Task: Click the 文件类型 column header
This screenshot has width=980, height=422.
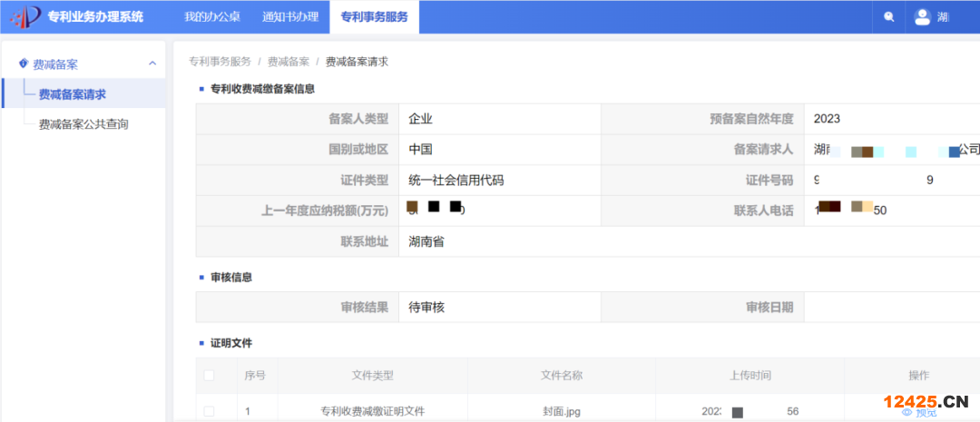Action: coord(373,376)
